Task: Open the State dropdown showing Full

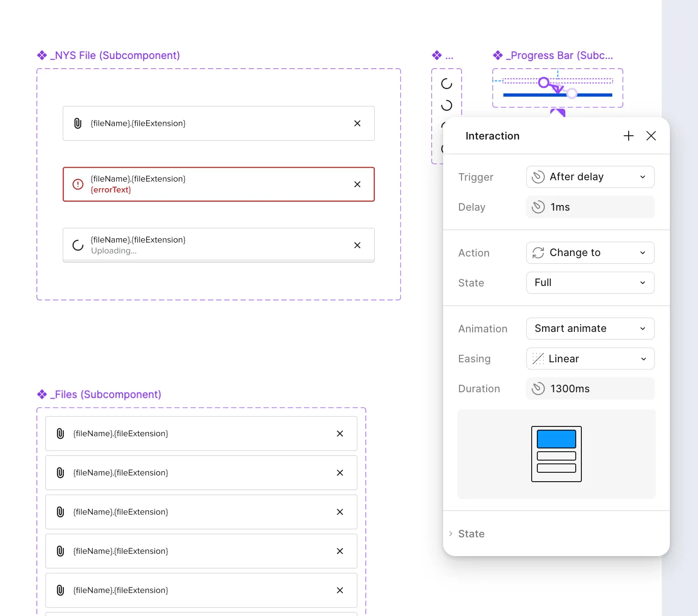Action: (x=590, y=283)
